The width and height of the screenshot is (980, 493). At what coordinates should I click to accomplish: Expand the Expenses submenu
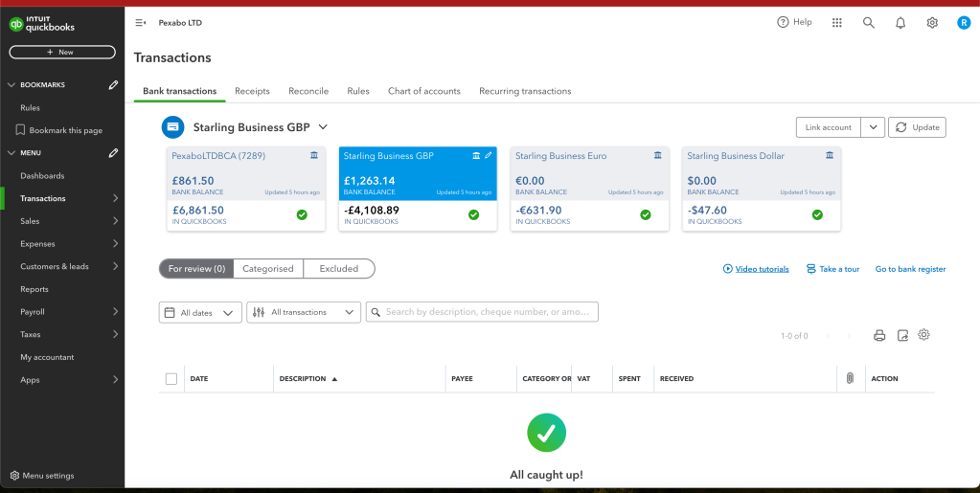[116, 244]
